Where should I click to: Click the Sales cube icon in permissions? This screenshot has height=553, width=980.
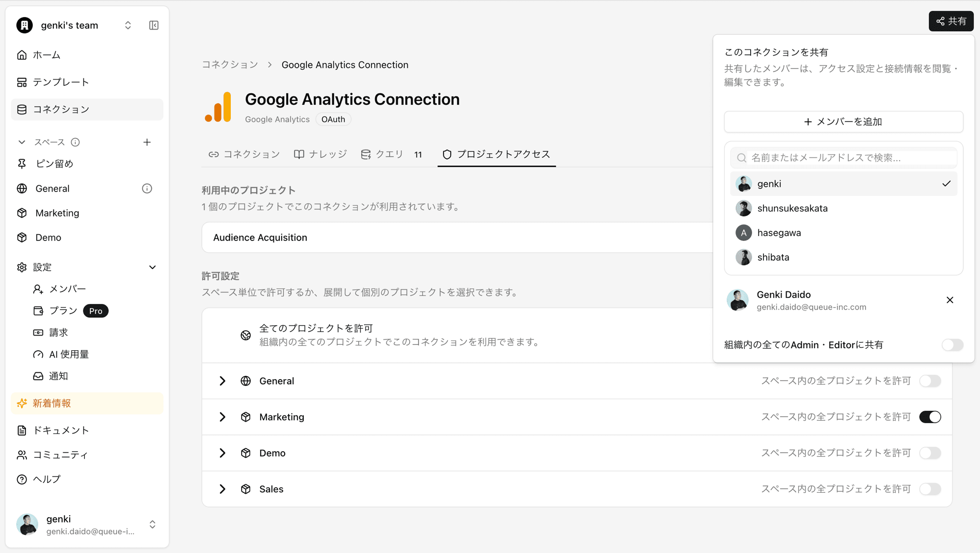click(x=245, y=489)
